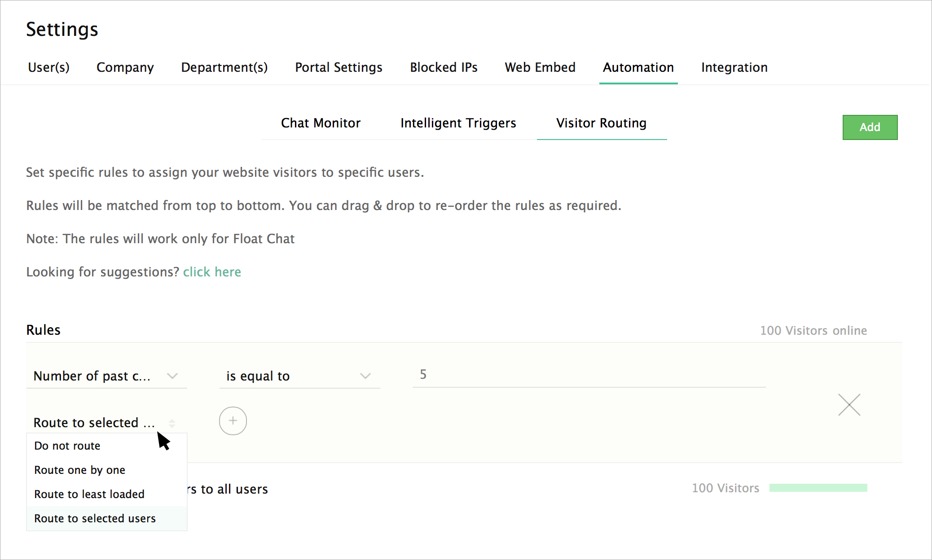Click the green Add button

[x=870, y=127]
